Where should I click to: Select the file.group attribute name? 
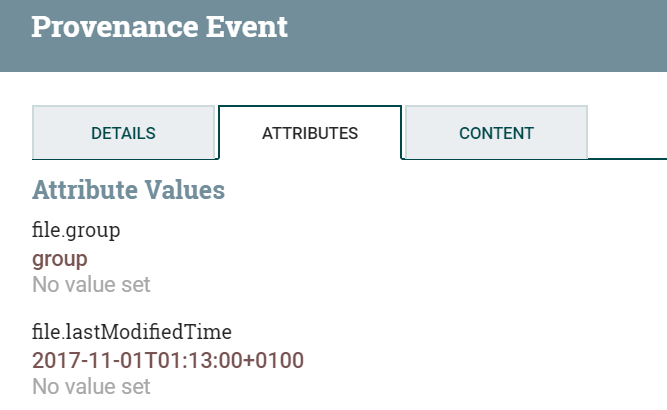(x=76, y=231)
